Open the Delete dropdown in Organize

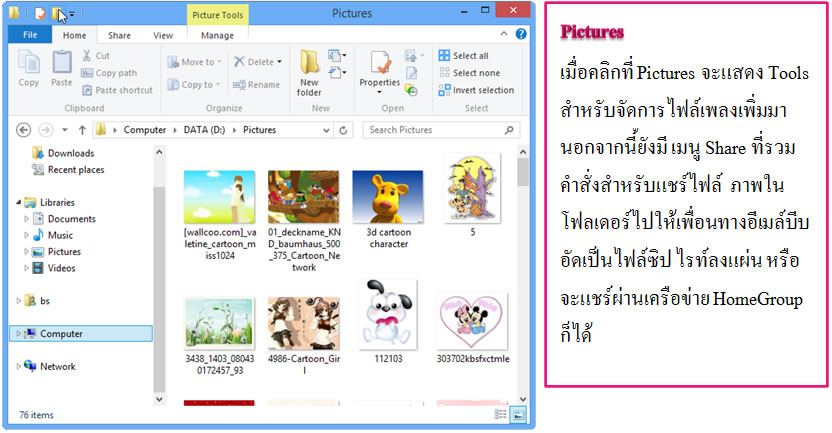pos(258,62)
